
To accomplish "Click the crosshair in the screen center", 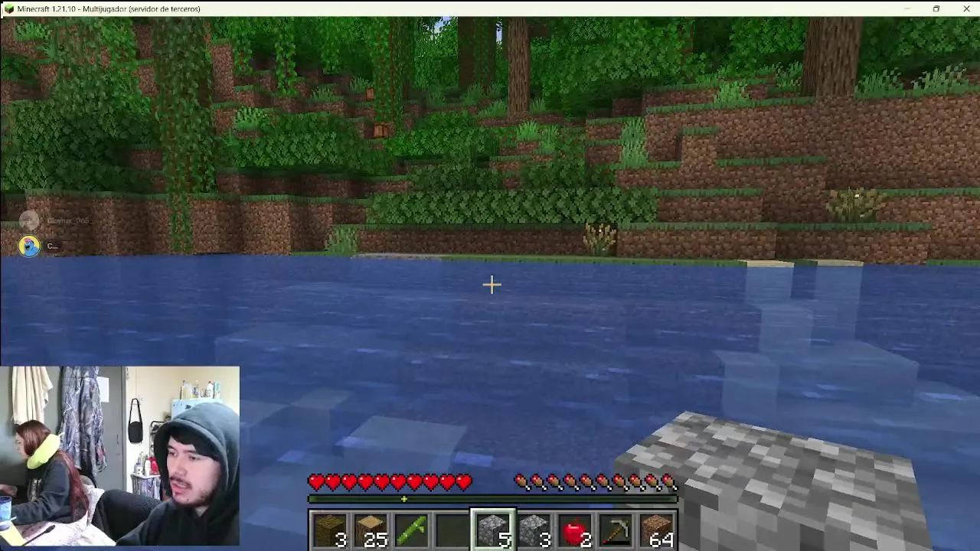I will [492, 285].
